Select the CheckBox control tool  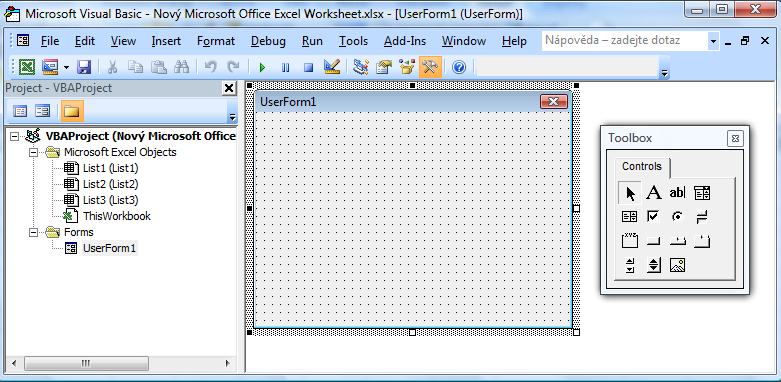pyautogui.click(x=653, y=217)
